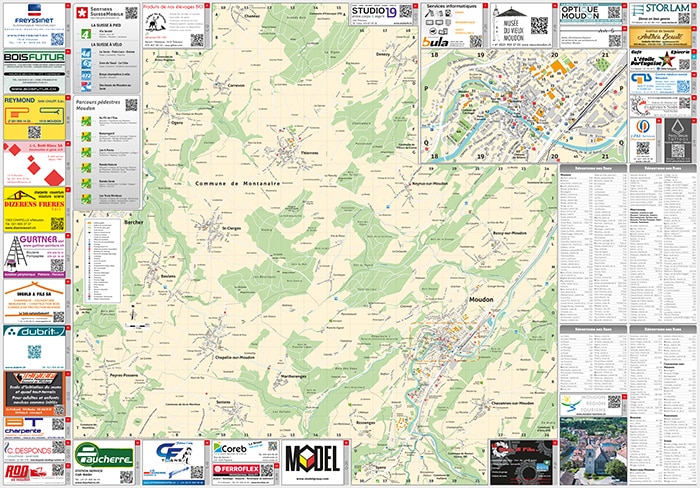Click the Martherenges village label
The width and height of the screenshot is (700, 488).
[293, 376]
